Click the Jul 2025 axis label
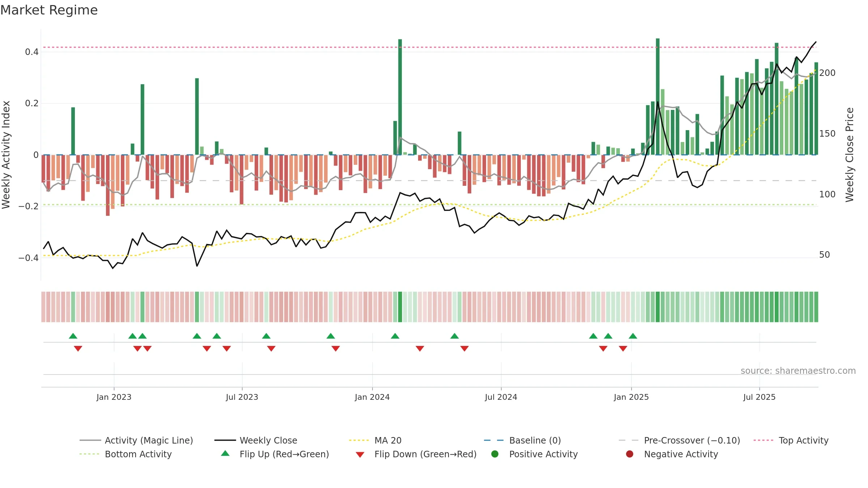Image resolution: width=868 pixels, height=488 pixels. coord(759,397)
